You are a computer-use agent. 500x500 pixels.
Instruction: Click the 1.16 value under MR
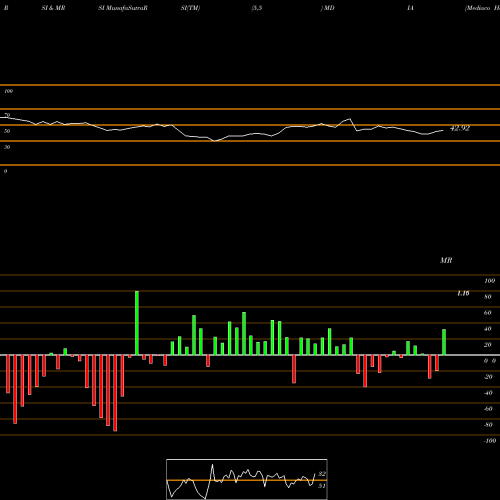(x=463, y=293)
